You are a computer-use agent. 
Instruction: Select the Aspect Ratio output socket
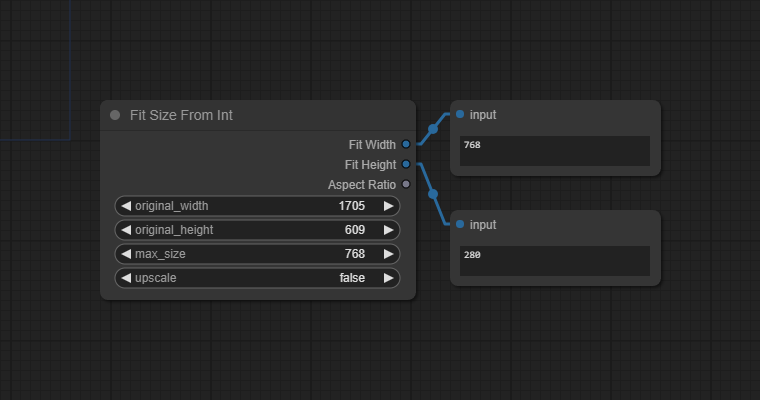(x=406, y=184)
